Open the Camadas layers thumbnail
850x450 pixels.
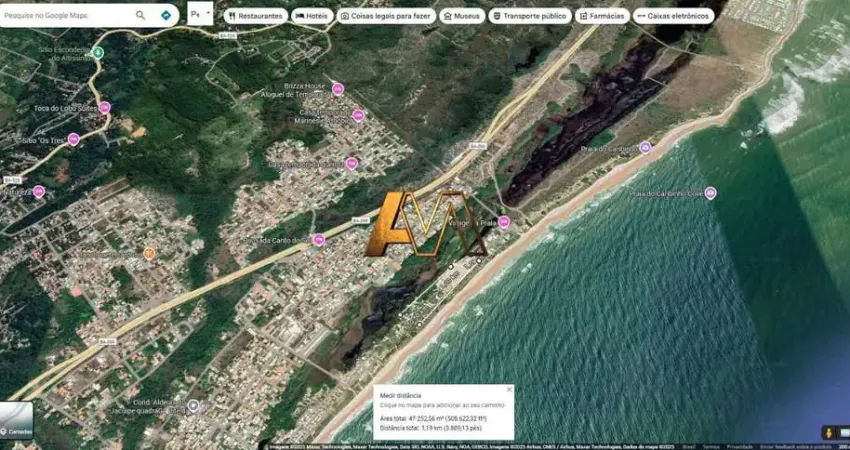tap(16, 420)
